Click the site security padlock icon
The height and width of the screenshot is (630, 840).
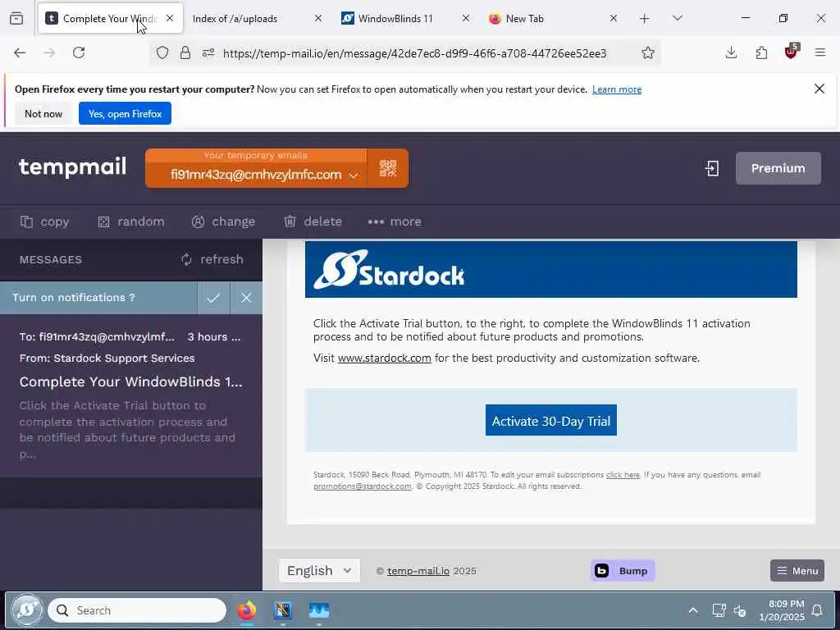pyautogui.click(x=185, y=52)
